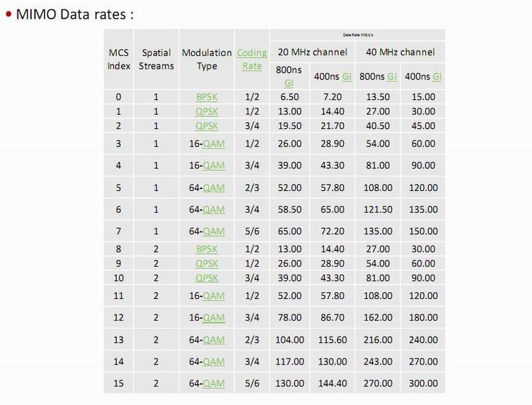Open the QAM link for MCS index 5
532x405 pixels.
click(x=213, y=188)
